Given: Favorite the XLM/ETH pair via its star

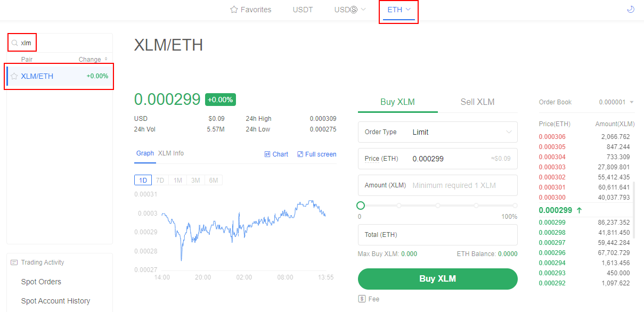Looking at the screenshot, I should [x=13, y=76].
